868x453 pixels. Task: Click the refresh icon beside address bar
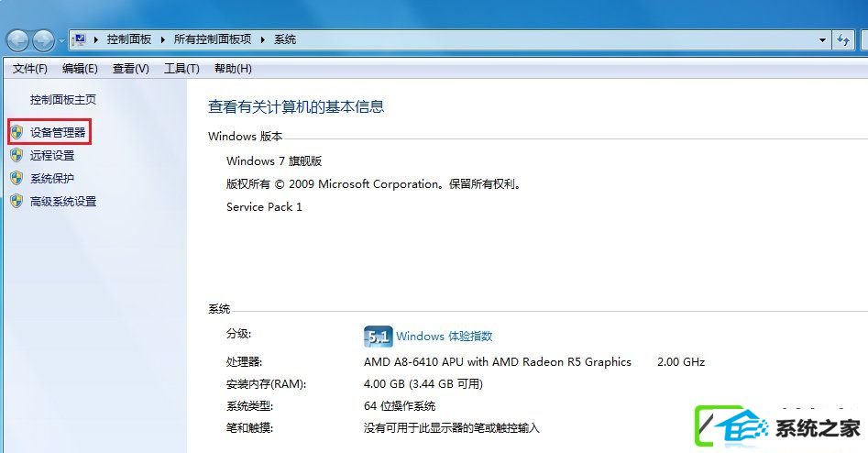[x=843, y=39]
